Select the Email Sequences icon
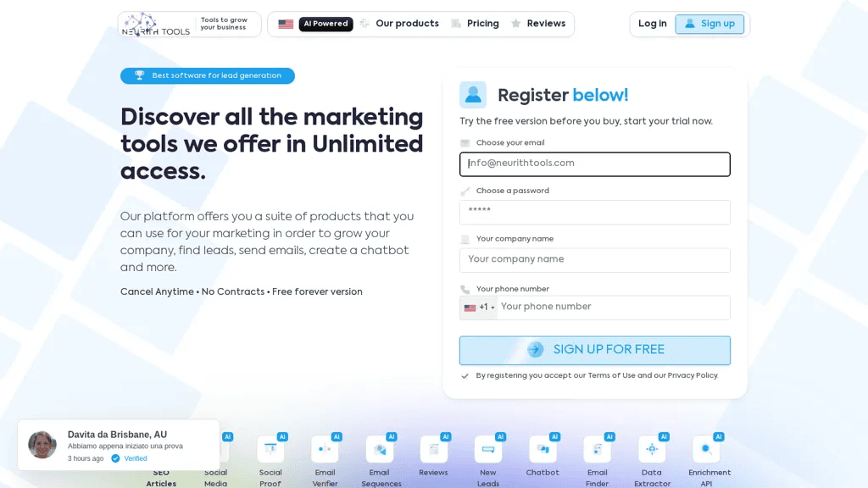 [380, 449]
